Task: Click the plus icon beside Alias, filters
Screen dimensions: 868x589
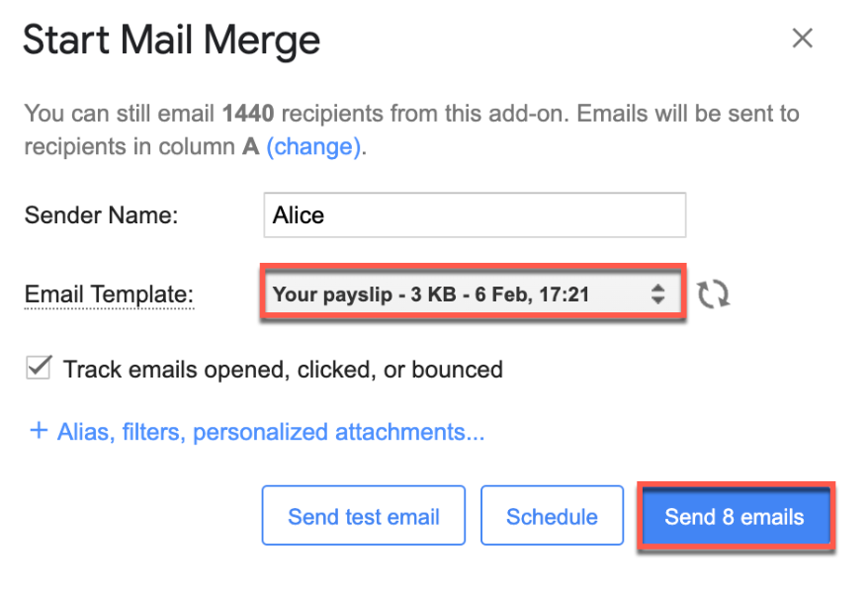Action: 39,431
